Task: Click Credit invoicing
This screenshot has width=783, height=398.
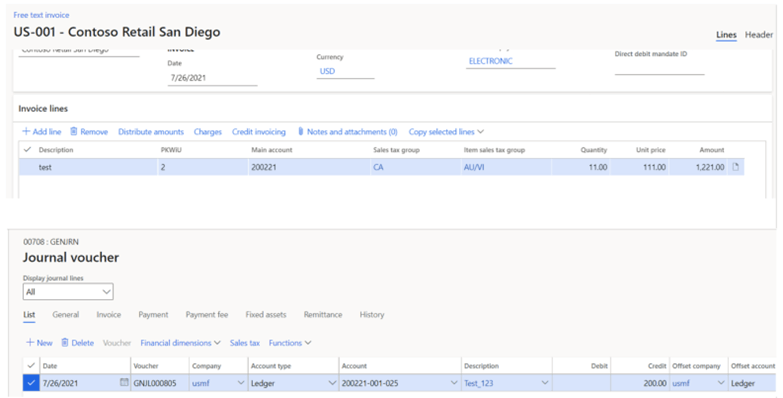Action: 259,132
